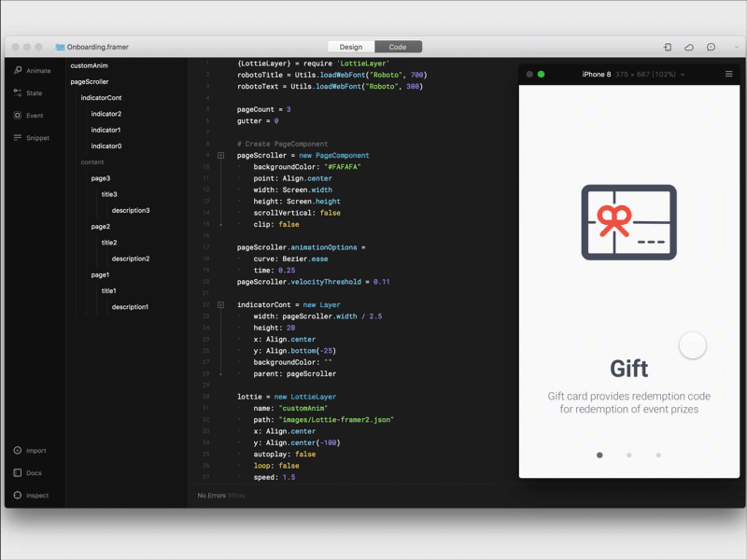Click the gutter = 0 code line

258,121
